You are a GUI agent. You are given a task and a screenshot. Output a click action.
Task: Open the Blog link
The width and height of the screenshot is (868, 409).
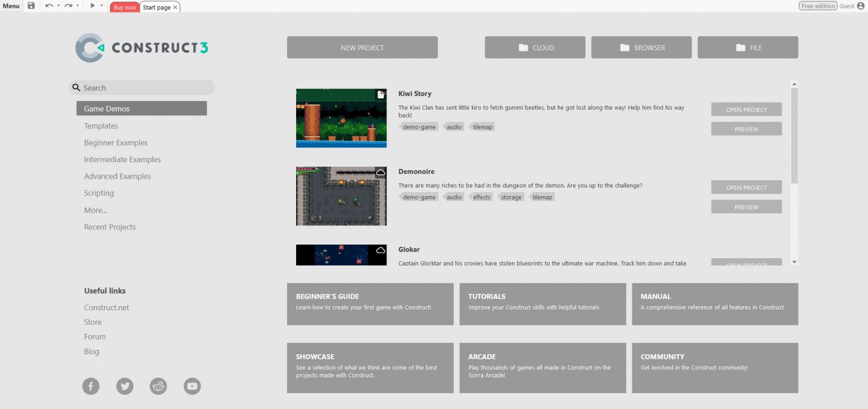[92, 351]
